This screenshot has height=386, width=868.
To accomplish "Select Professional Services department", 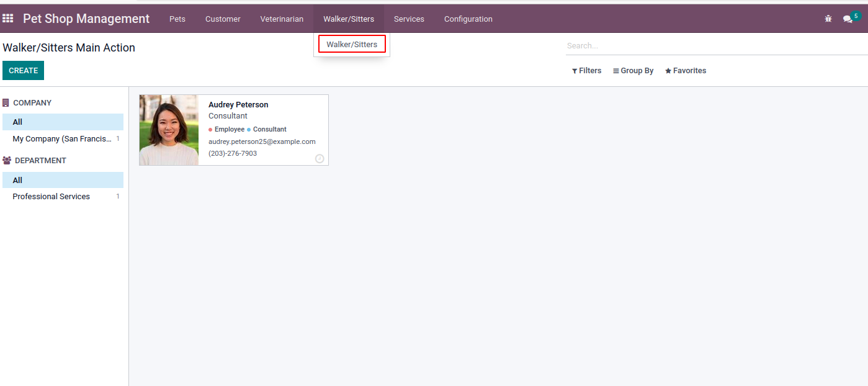I will [63, 197].
